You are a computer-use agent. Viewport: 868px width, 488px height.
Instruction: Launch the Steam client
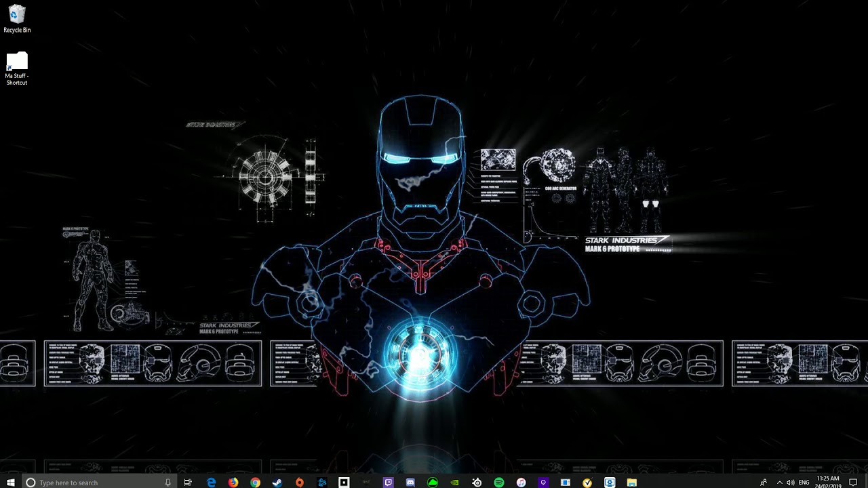277,482
